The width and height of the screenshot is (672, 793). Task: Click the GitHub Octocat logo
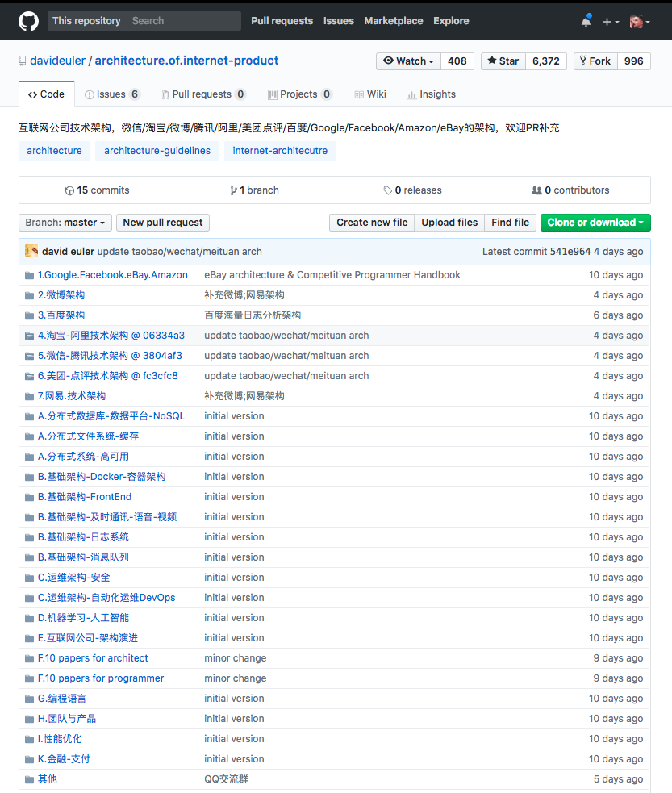28,21
